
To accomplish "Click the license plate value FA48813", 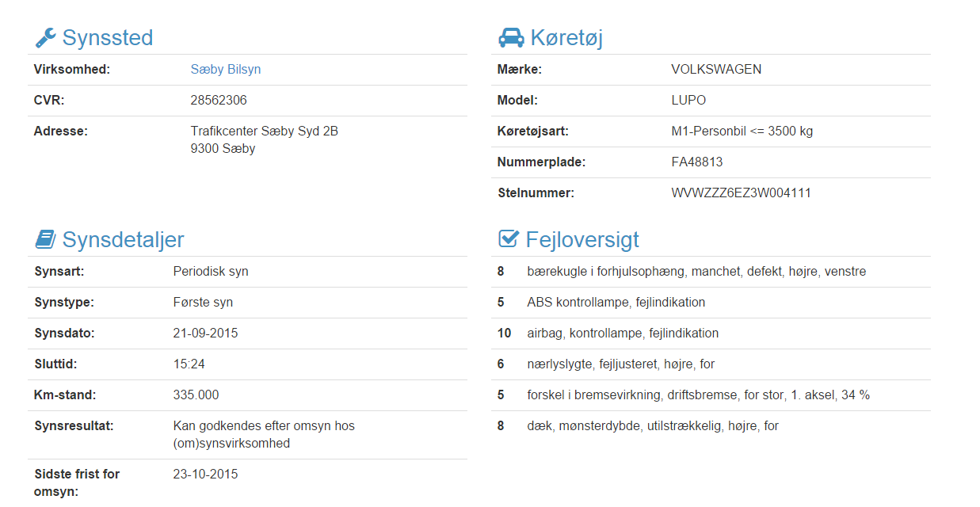I will 697,162.
